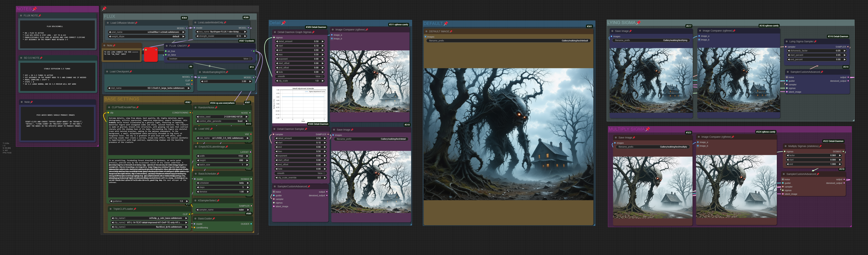Click the large DEFAULT IMAGE preview
This screenshot has width=868, height=255.
(x=508, y=134)
